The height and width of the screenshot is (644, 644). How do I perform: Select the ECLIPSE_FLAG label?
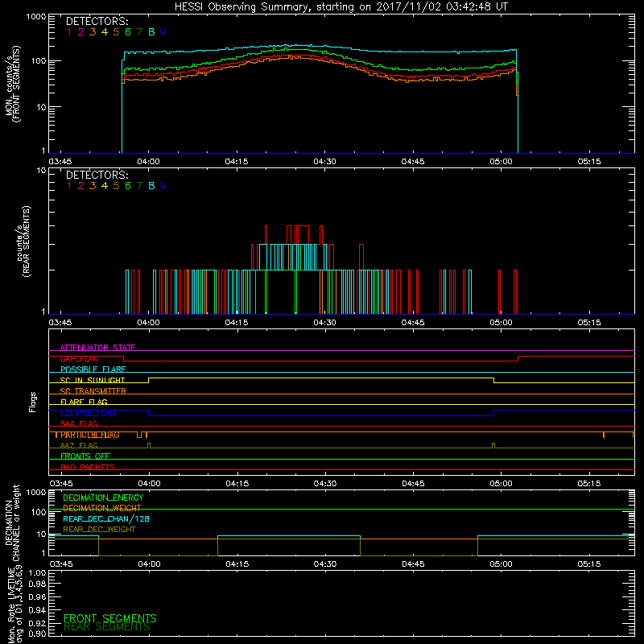point(88,413)
